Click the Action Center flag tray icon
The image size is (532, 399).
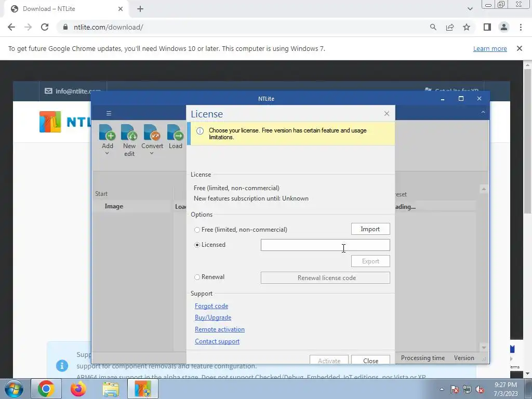tap(455, 389)
